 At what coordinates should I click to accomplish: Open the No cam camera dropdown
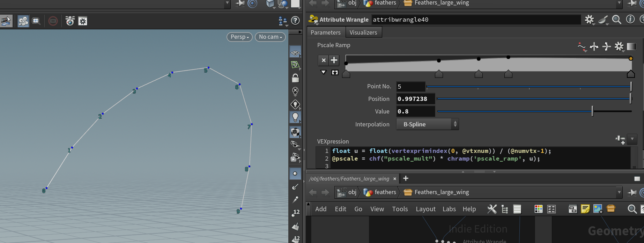click(270, 37)
